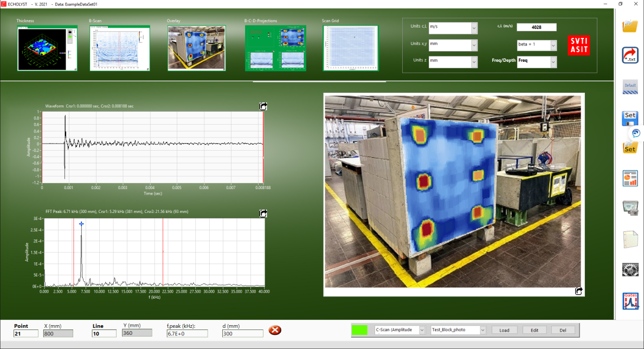Screen dimensions: 644x349
Task: Click the export to .txt icon
Action: click(x=630, y=55)
